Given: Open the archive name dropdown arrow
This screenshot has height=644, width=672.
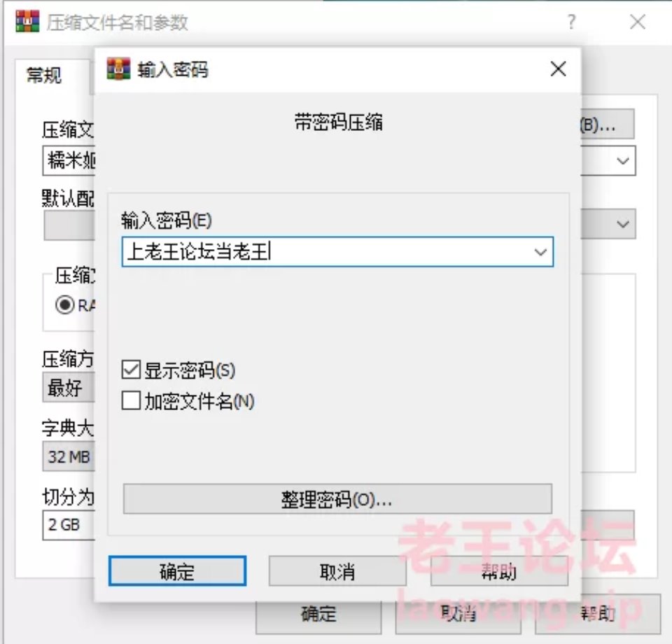Looking at the screenshot, I should (623, 161).
